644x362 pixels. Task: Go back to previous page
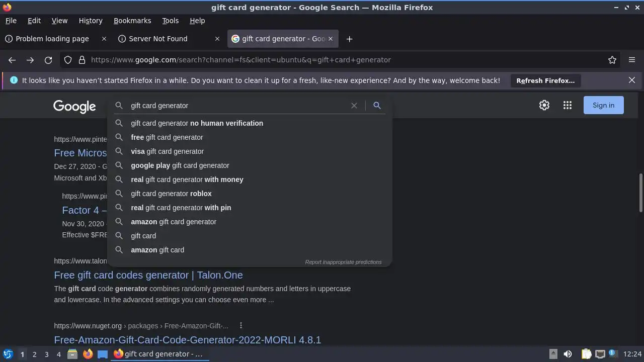pyautogui.click(x=12, y=60)
